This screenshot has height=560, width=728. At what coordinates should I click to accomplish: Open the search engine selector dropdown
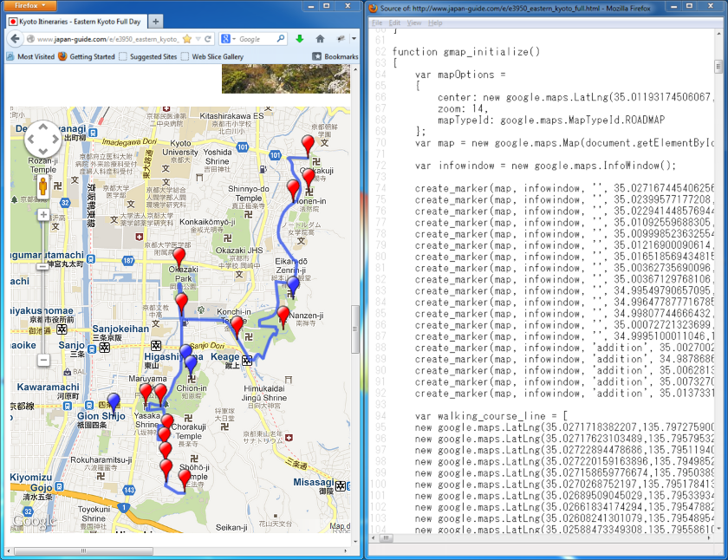(x=228, y=39)
